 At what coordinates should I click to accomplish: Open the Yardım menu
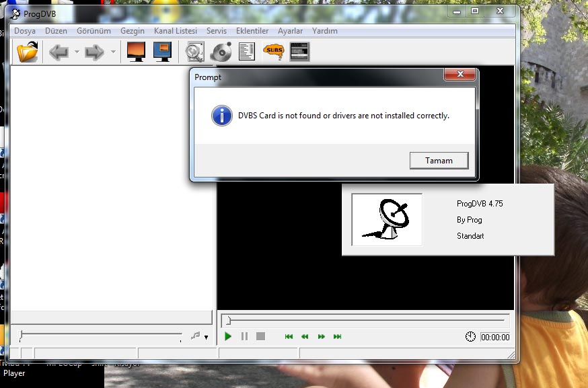click(325, 31)
